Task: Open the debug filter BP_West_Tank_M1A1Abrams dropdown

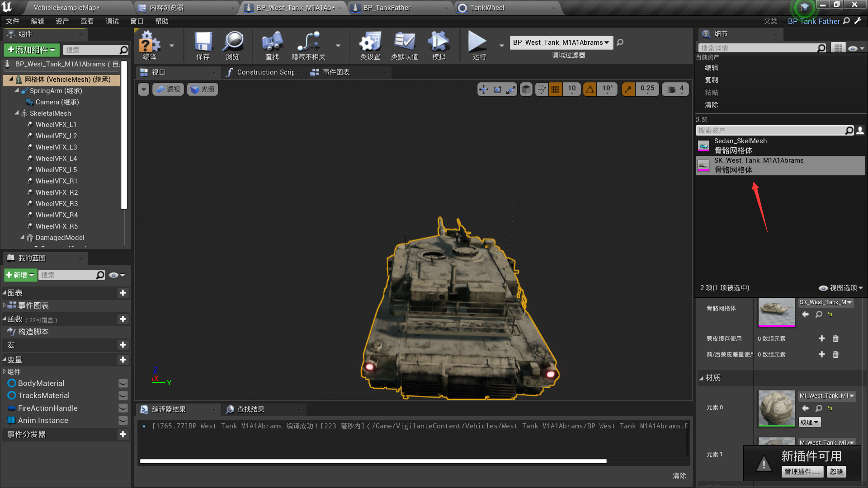Action: [561, 42]
